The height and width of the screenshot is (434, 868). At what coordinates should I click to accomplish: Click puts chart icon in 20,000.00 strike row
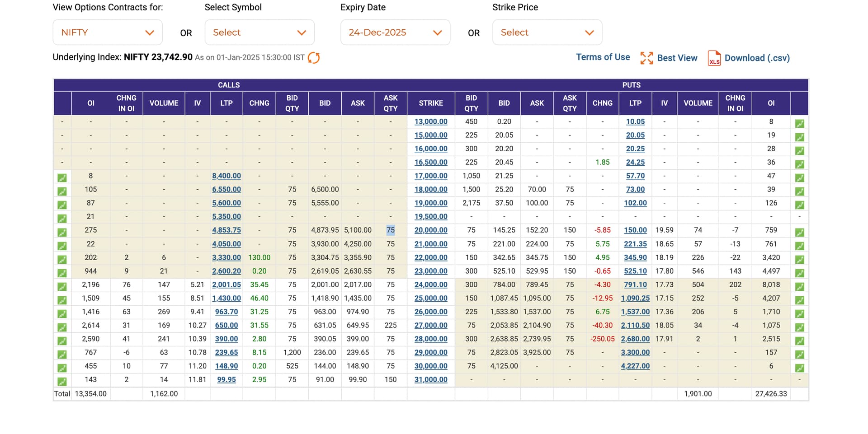pyautogui.click(x=799, y=233)
